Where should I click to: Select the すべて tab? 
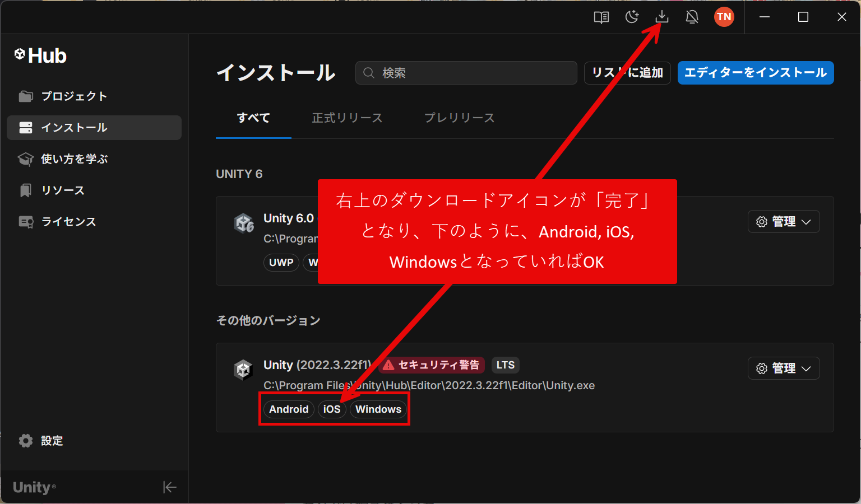coord(253,118)
